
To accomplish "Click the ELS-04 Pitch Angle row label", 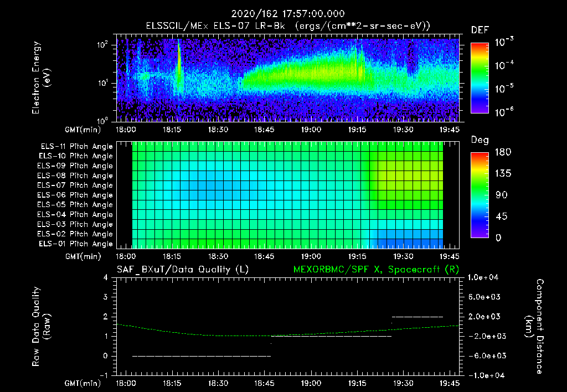I will [x=75, y=214].
